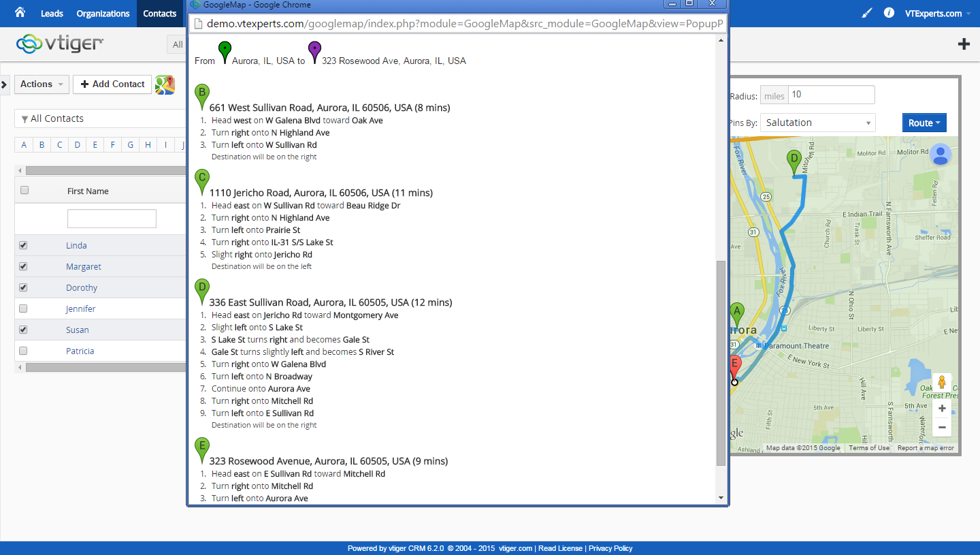This screenshot has width=980, height=555.
Task: Click the Google account avatar on map
Action: click(x=941, y=155)
